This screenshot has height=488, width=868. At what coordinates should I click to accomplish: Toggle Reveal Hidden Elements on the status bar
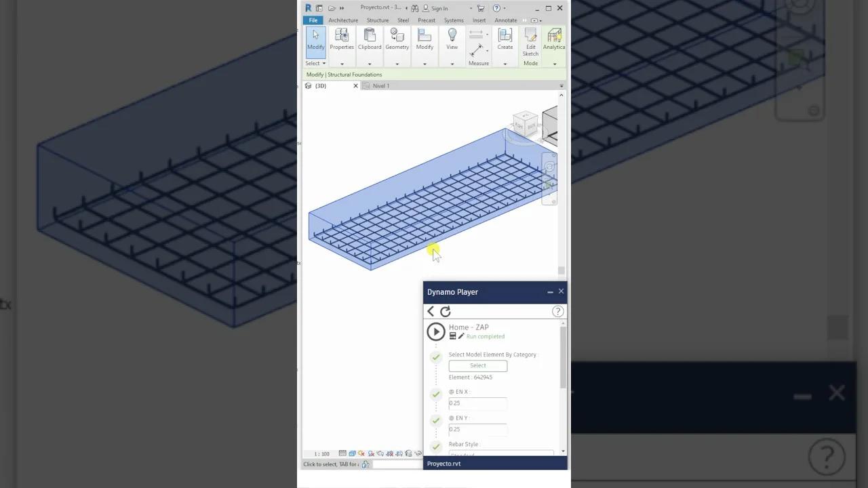[x=419, y=453]
